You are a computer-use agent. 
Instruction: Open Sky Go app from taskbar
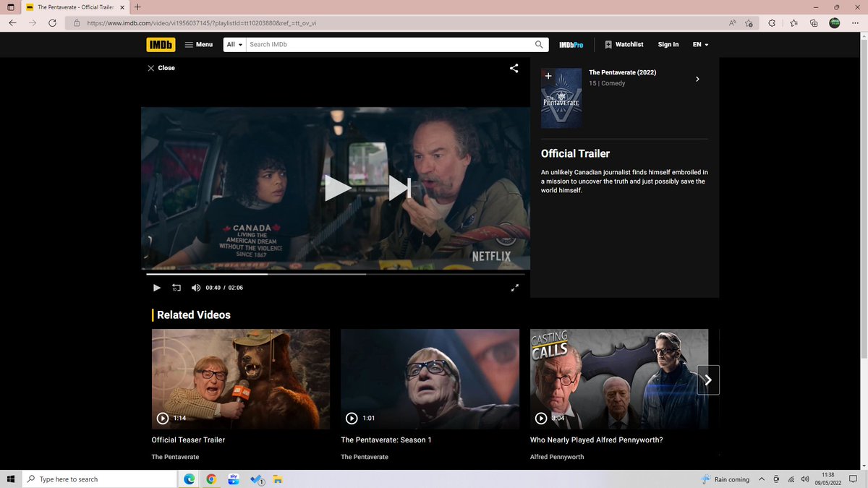pyautogui.click(x=234, y=479)
